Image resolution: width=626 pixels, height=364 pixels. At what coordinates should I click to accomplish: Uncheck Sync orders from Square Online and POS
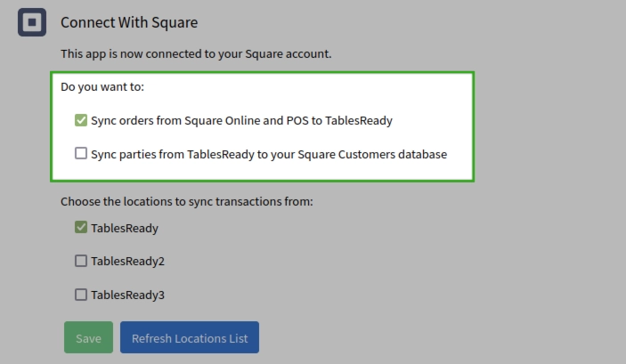[x=81, y=120]
